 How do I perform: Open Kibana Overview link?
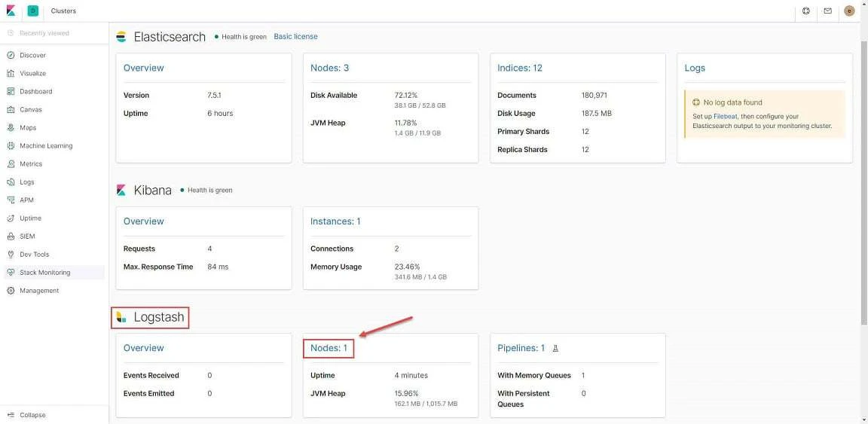point(143,221)
